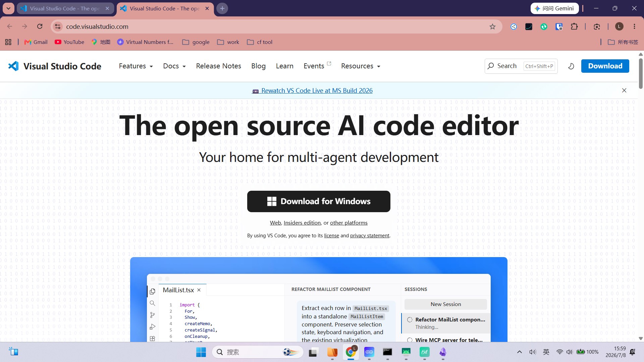Click the blue shield-with-lock extension icon
Screen dimensions: 644x362
(x=559, y=26)
